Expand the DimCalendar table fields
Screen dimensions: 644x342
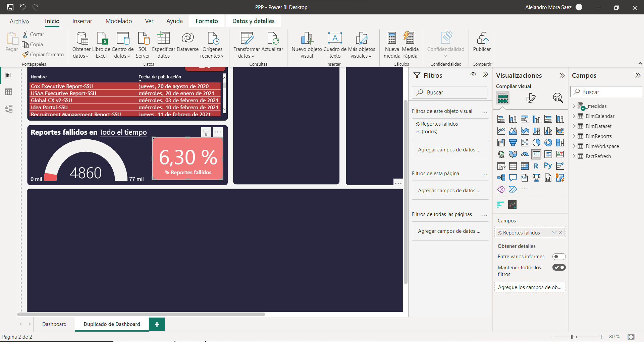click(x=574, y=116)
